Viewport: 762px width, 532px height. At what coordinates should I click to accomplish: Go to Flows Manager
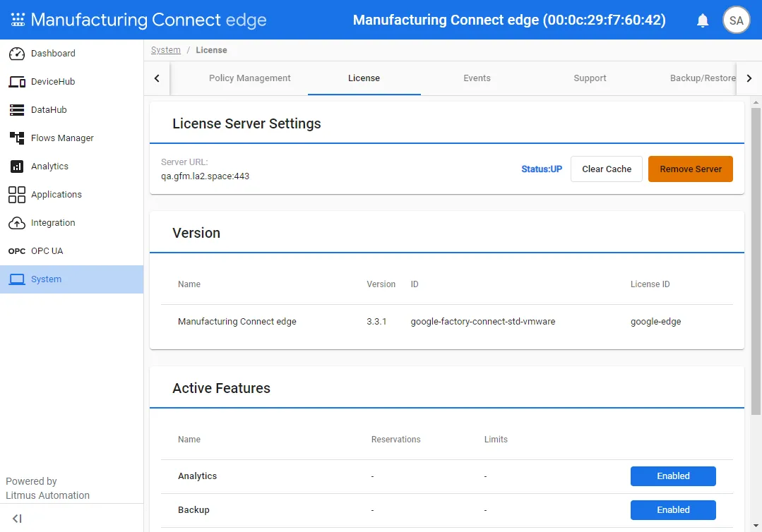[x=72, y=138]
